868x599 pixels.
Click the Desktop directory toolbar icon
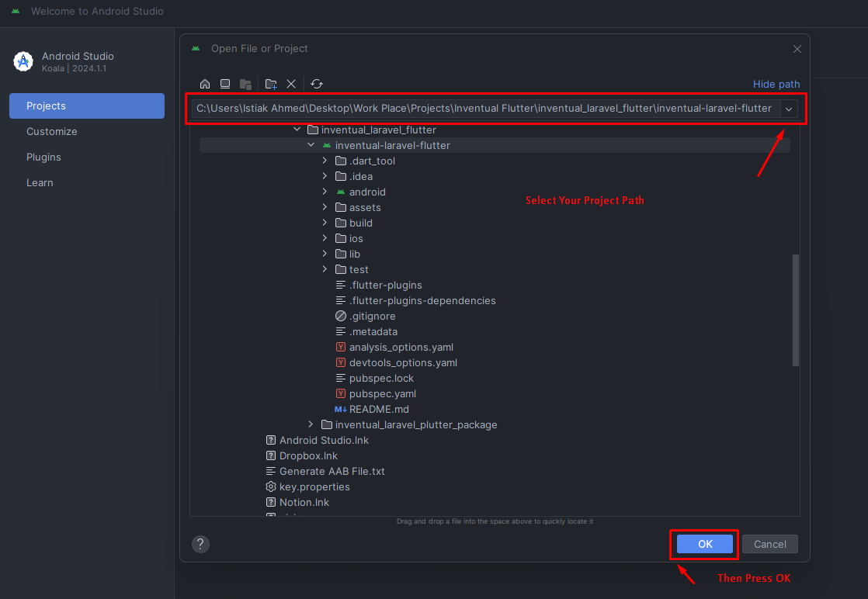pyautogui.click(x=225, y=84)
